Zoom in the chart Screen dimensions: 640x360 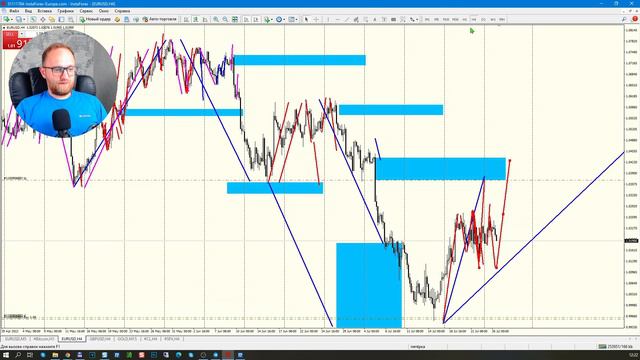click(216, 19)
